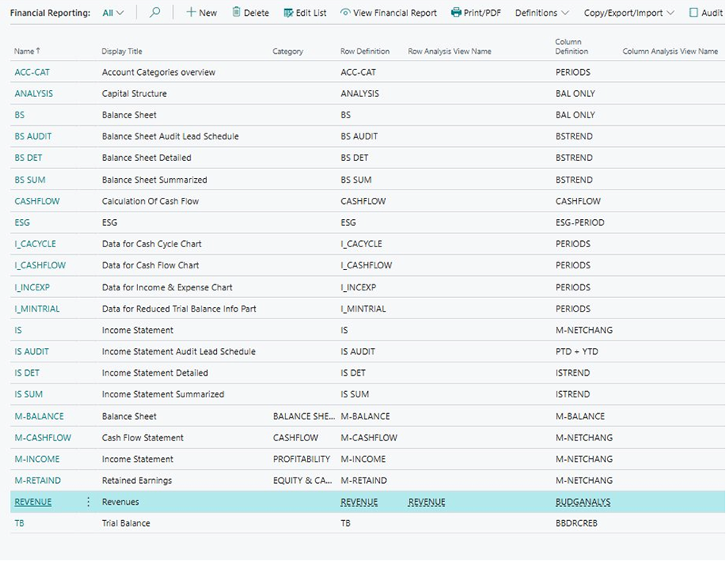Click the plus icon for New
This screenshot has height=561, width=728.
click(x=191, y=12)
